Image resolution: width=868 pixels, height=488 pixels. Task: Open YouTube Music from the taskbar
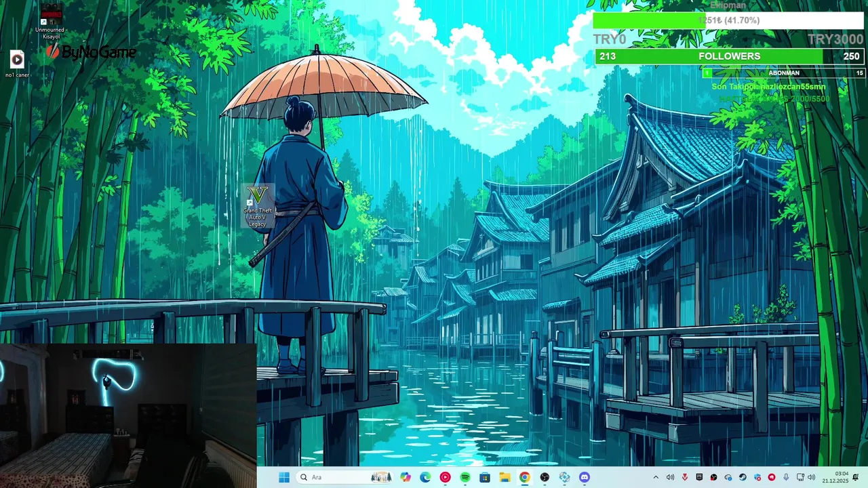click(x=445, y=477)
